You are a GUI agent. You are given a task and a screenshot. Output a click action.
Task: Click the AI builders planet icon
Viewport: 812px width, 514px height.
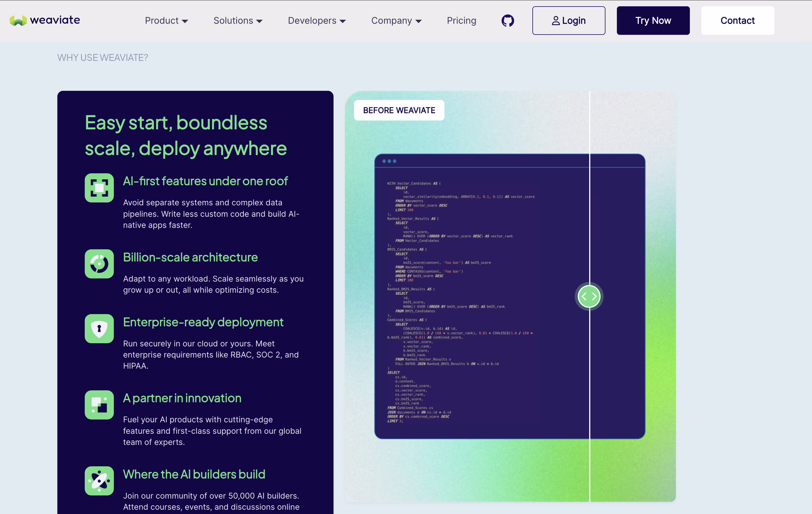99,481
